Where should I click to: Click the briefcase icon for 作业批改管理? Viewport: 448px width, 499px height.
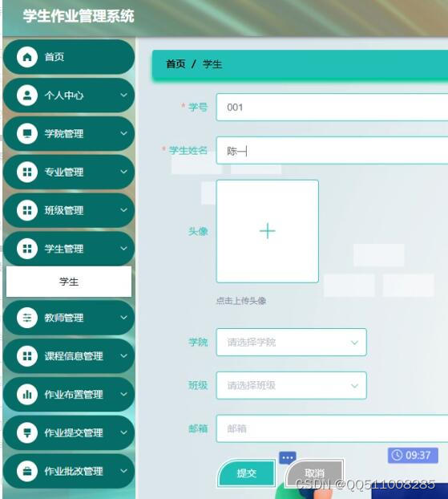tap(27, 471)
